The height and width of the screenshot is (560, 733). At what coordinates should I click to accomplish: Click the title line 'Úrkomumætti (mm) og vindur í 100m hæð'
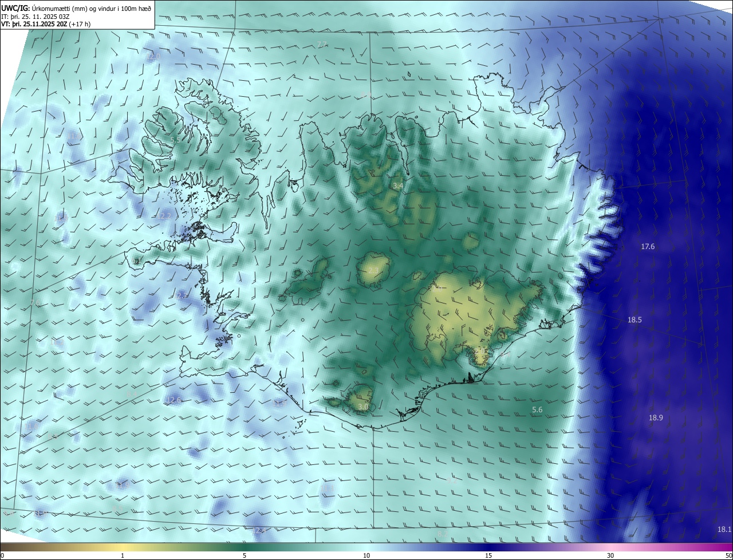click(91, 8)
